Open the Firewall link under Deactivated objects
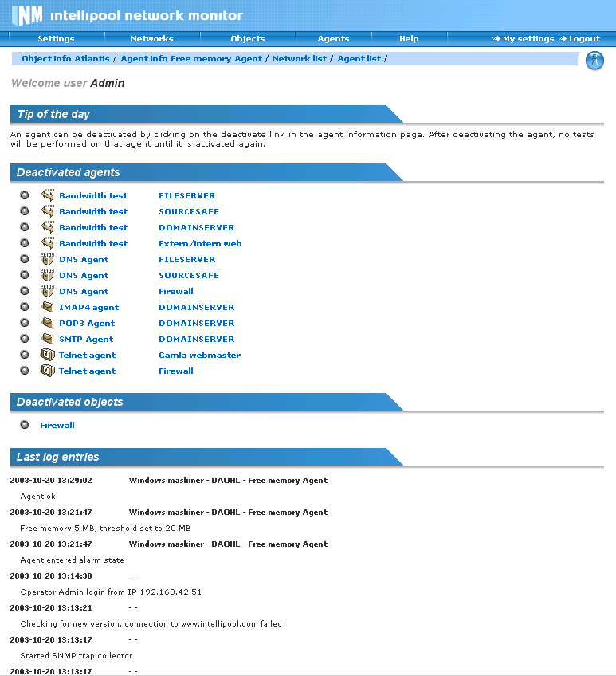This screenshot has width=616, height=676. click(x=57, y=425)
